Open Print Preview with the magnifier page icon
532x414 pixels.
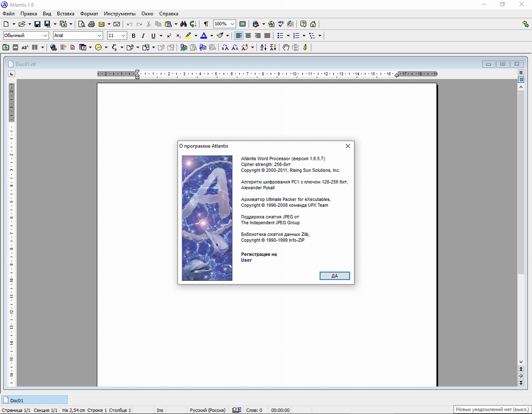(x=81, y=24)
